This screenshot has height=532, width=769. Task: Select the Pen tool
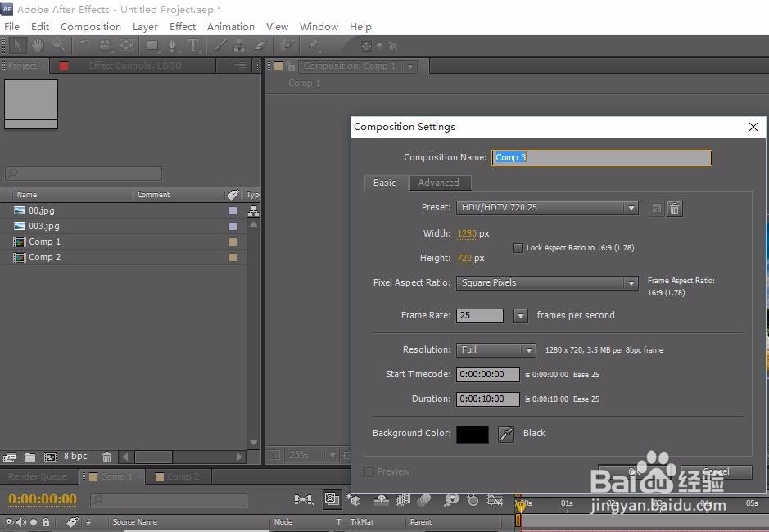[172, 46]
